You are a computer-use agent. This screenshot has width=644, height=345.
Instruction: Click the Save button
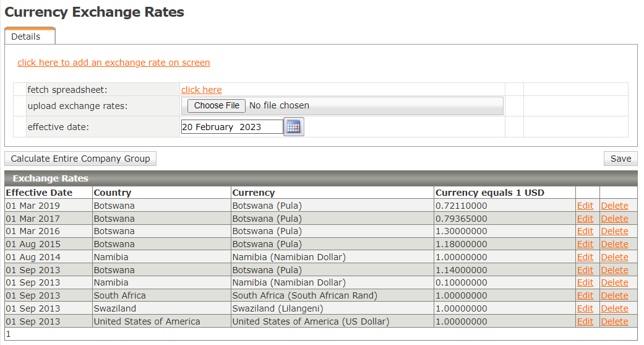tap(620, 159)
